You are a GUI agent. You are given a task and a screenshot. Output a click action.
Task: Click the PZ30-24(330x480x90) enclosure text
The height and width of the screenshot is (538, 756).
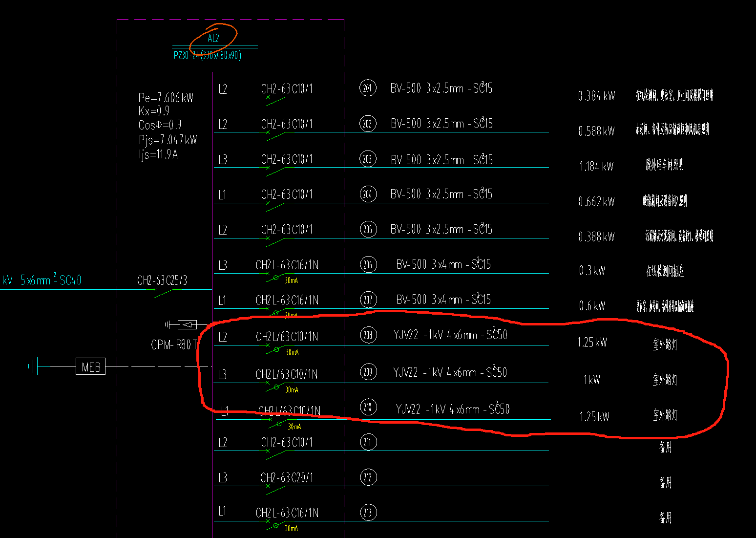coord(208,55)
